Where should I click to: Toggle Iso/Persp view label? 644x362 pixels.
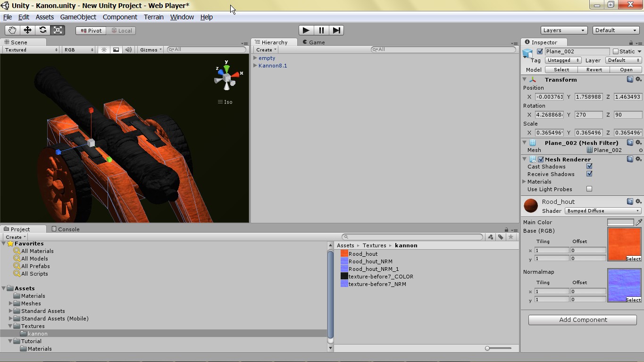coord(225,102)
